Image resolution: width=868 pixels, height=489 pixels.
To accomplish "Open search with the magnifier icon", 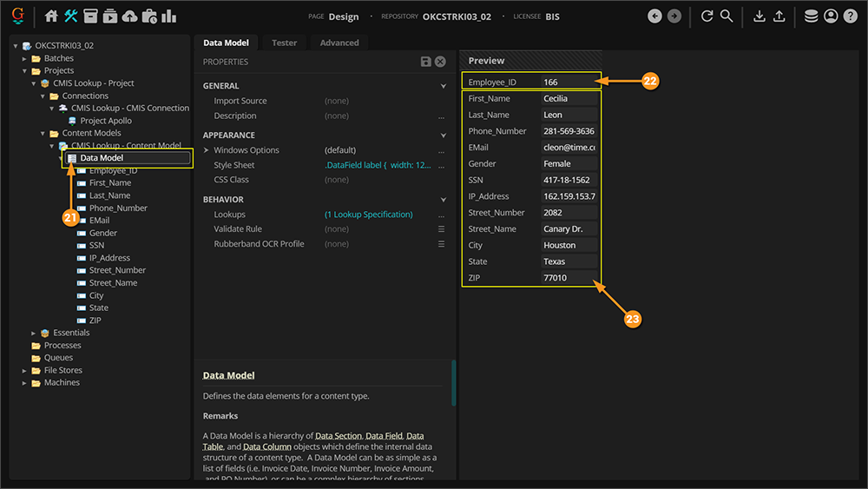I will coord(727,16).
